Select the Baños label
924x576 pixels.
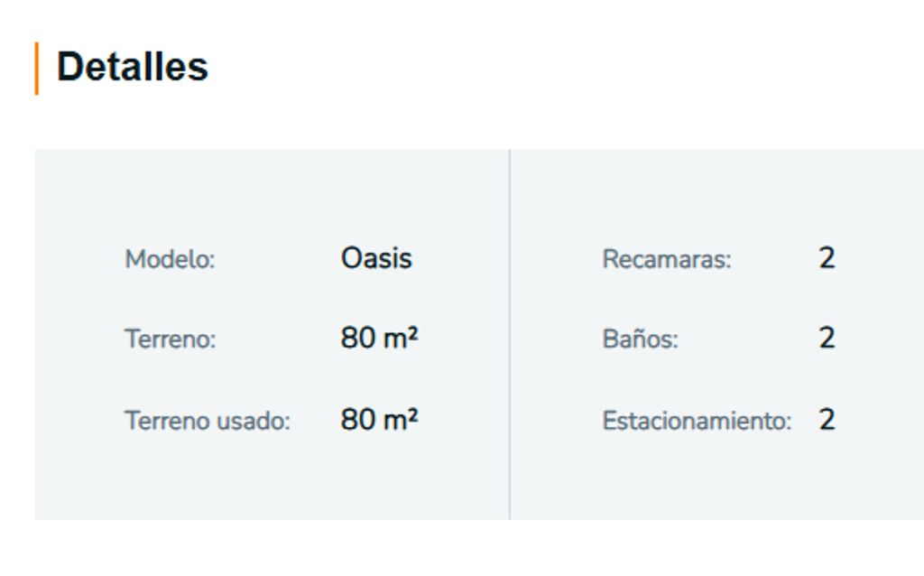pyautogui.click(x=640, y=339)
